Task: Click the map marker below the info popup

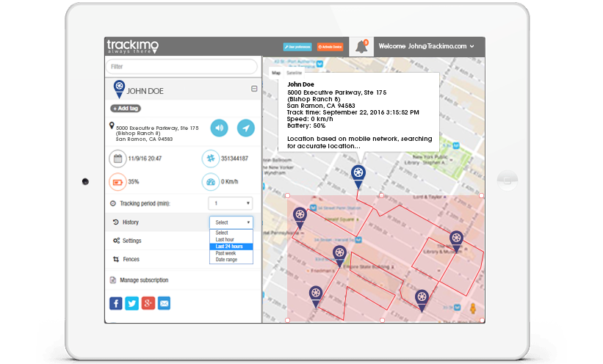Action: tap(358, 176)
